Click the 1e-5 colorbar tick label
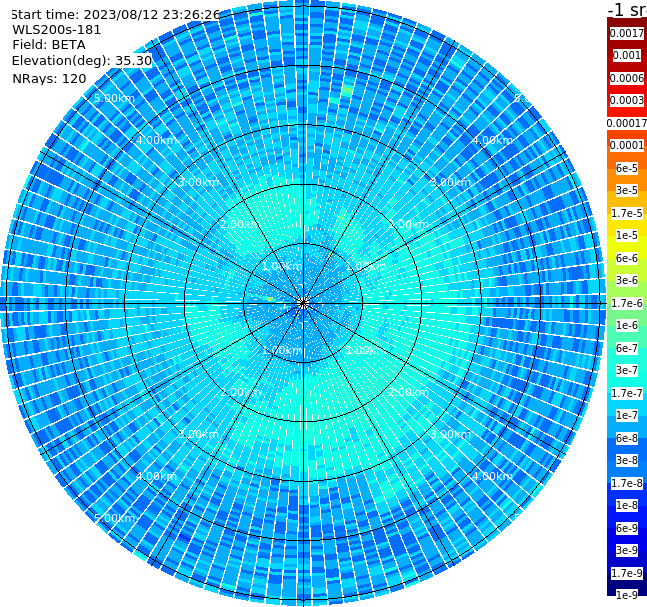This screenshot has height=607, width=647. tap(627, 235)
